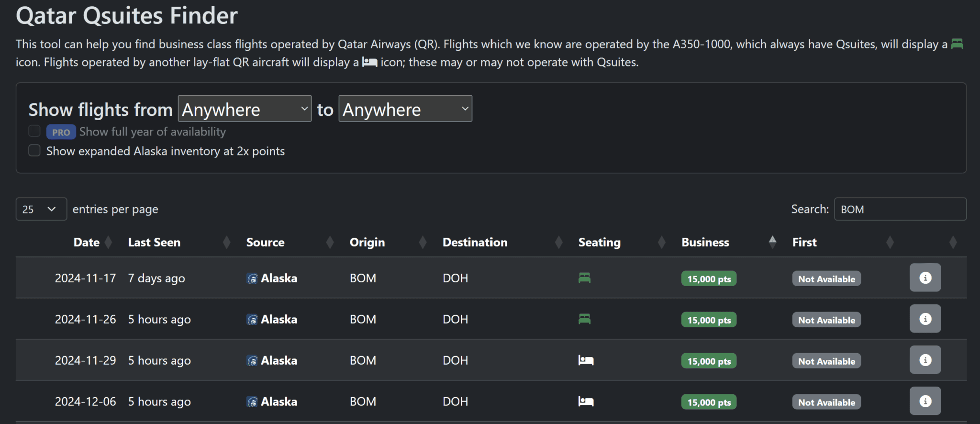Enable expanded Alaska inventory at 2x points

pos(34,151)
